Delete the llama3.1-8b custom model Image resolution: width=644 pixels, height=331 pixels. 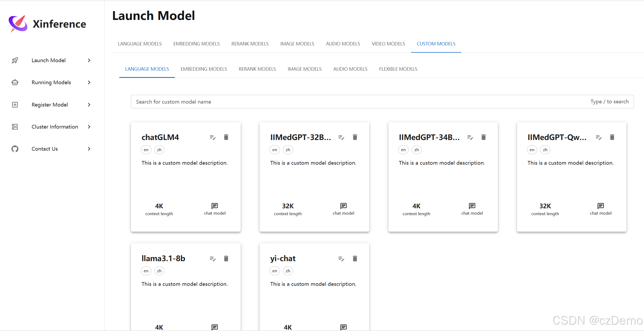(x=226, y=258)
